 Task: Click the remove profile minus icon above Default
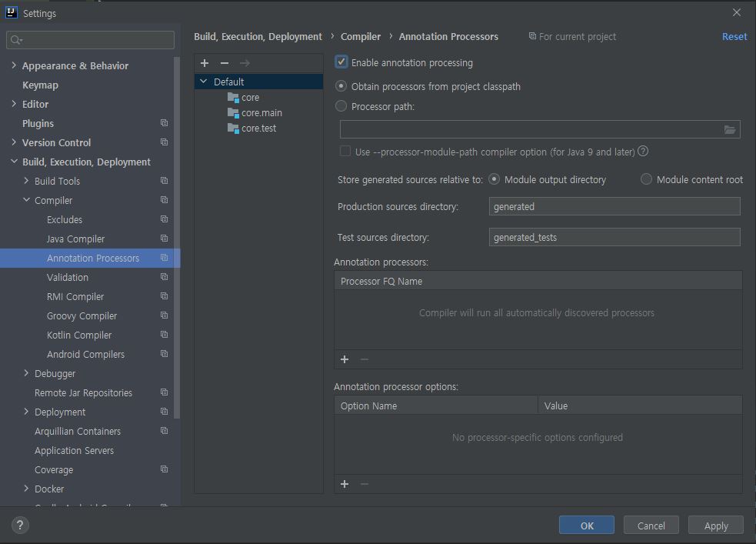[225, 63]
